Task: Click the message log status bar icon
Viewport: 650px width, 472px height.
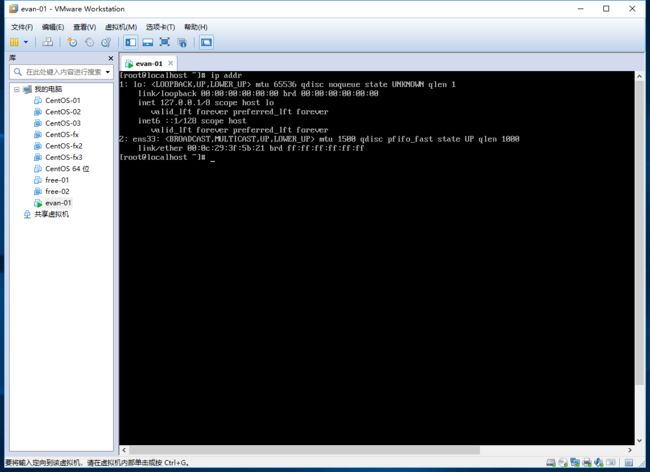Action: tap(629, 462)
